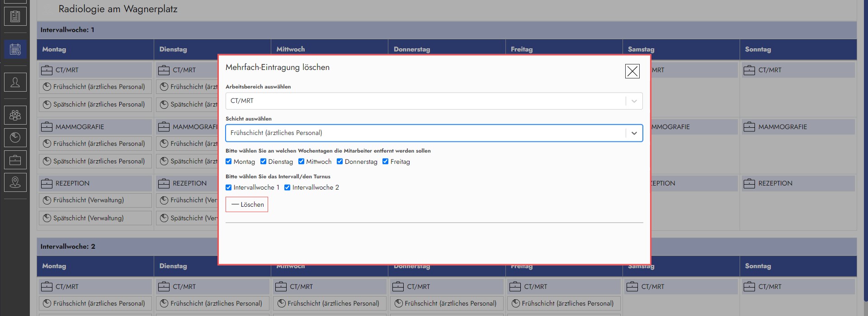
Task: Expand the Schicht auswählen dropdown arrow
Action: (x=634, y=133)
